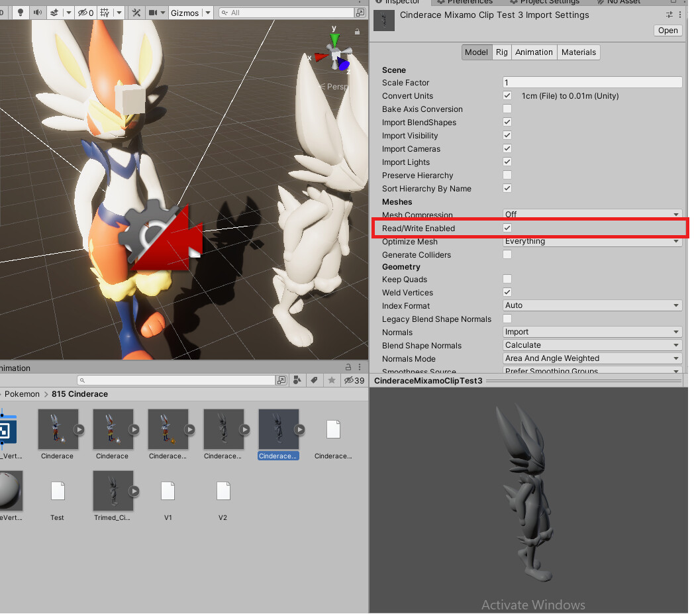Disable Read/Write Enabled checkbox

coord(507,228)
